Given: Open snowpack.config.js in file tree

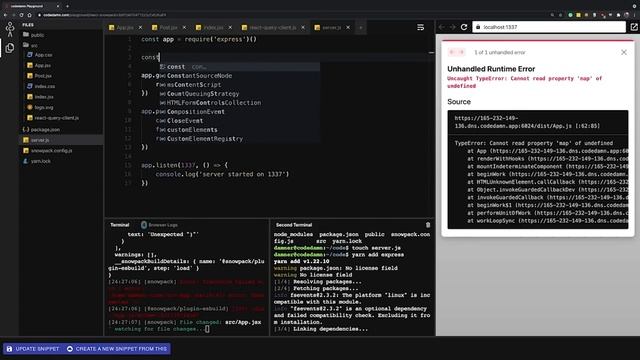Looking at the screenshot, I should tap(47, 151).
